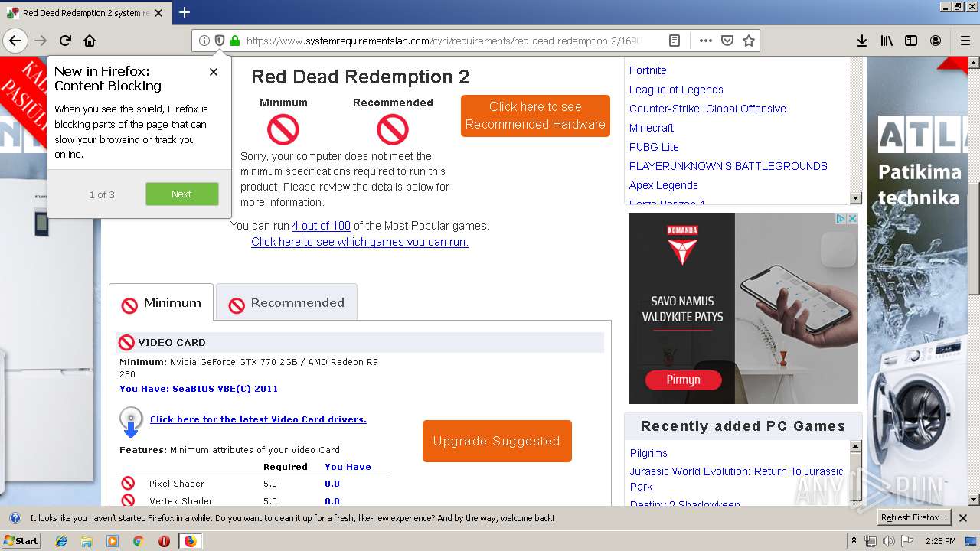This screenshot has height=551, width=980.
Task: Open page actions three-dots menu
Action: pos(705,41)
